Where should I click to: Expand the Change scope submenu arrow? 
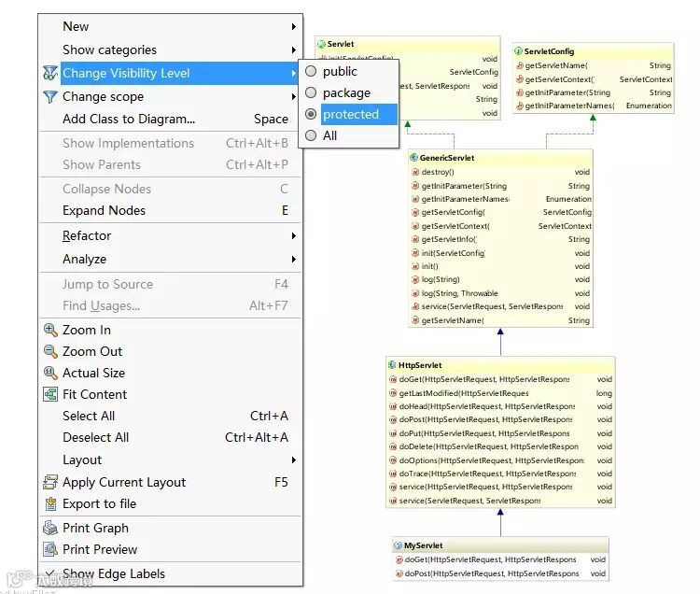coord(294,96)
